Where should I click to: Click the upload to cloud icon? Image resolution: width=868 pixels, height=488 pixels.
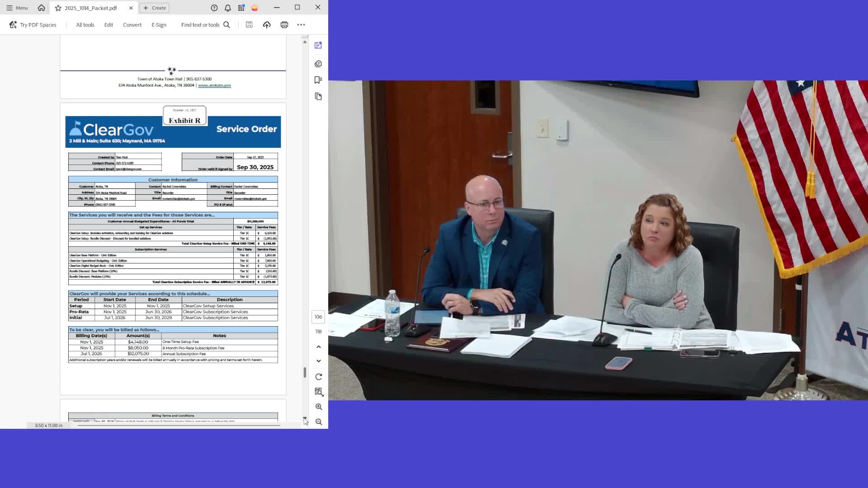pos(267,25)
